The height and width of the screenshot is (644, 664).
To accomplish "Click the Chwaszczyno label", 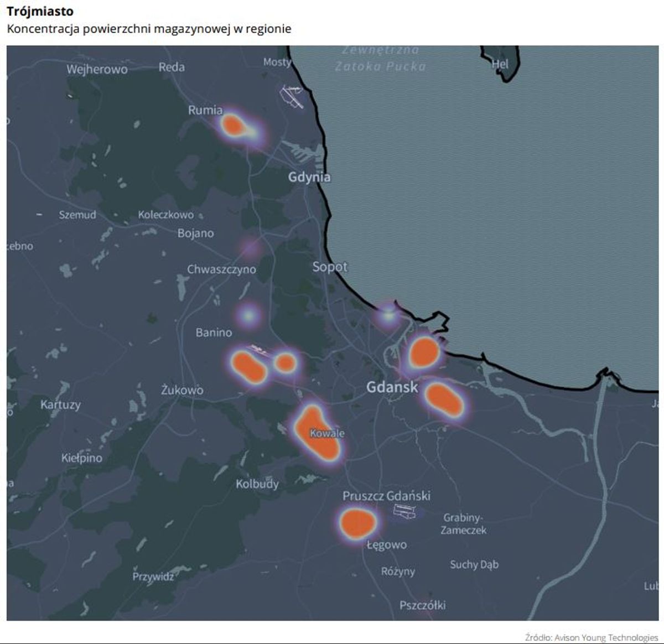I will (x=221, y=269).
